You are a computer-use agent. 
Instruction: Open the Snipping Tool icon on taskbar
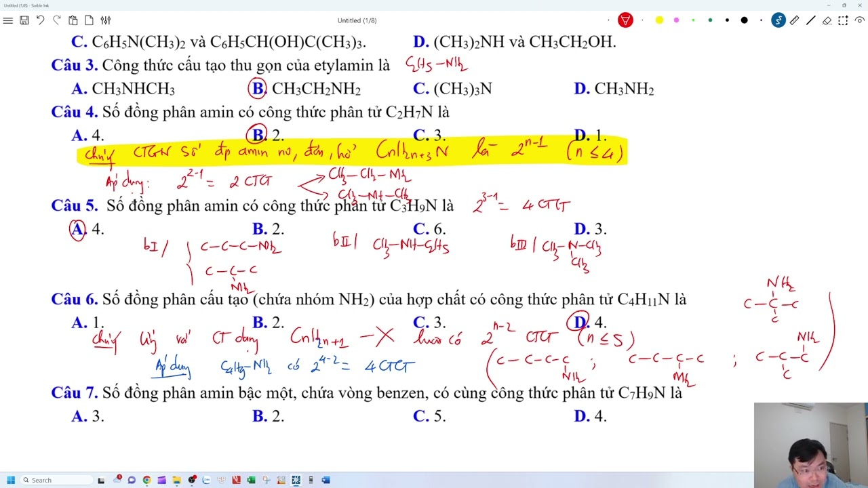click(266, 480)
